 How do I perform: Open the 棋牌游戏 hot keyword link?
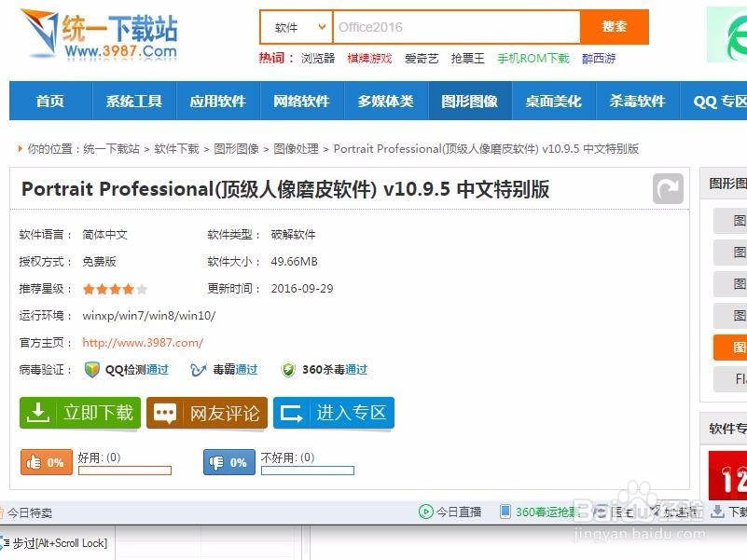tap(369, 59)
